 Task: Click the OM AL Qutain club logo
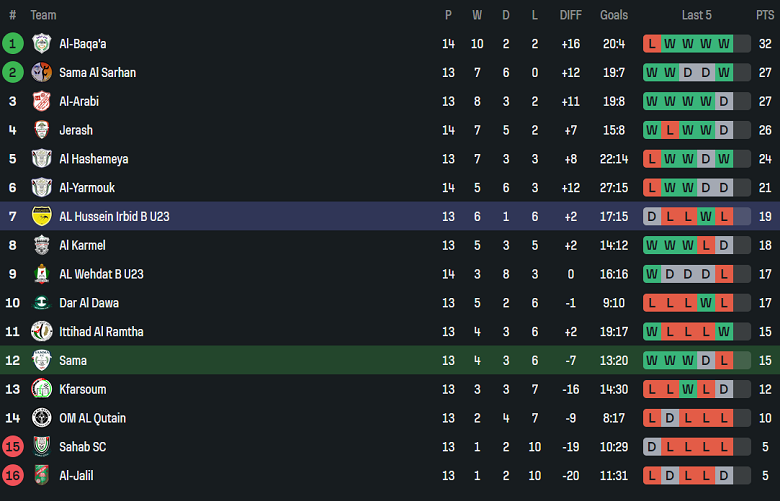[41, 418]
